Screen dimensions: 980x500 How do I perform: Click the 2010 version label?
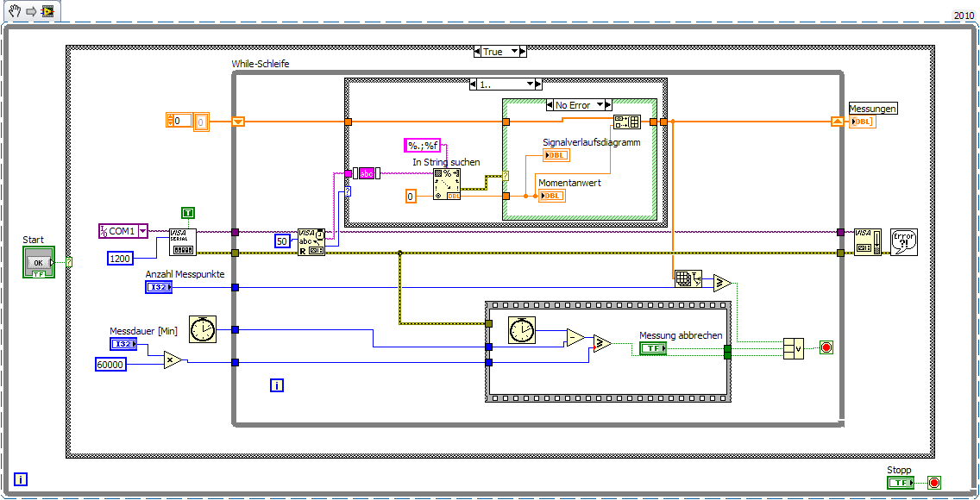[963, 16]
